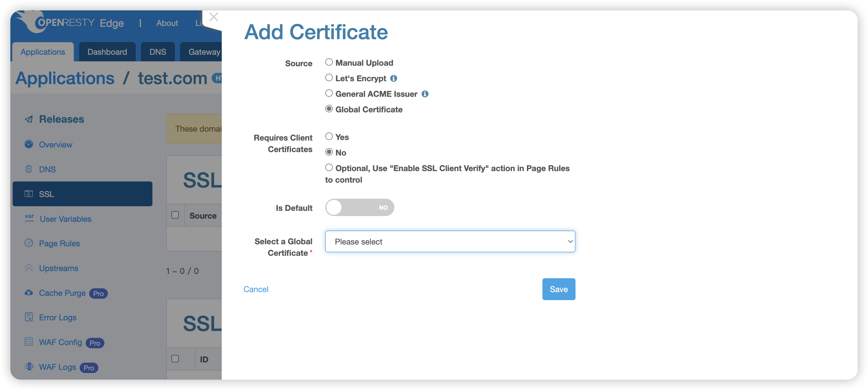Switch to the Dashboard tab
The image size is (868, 390).
[107, 52]
